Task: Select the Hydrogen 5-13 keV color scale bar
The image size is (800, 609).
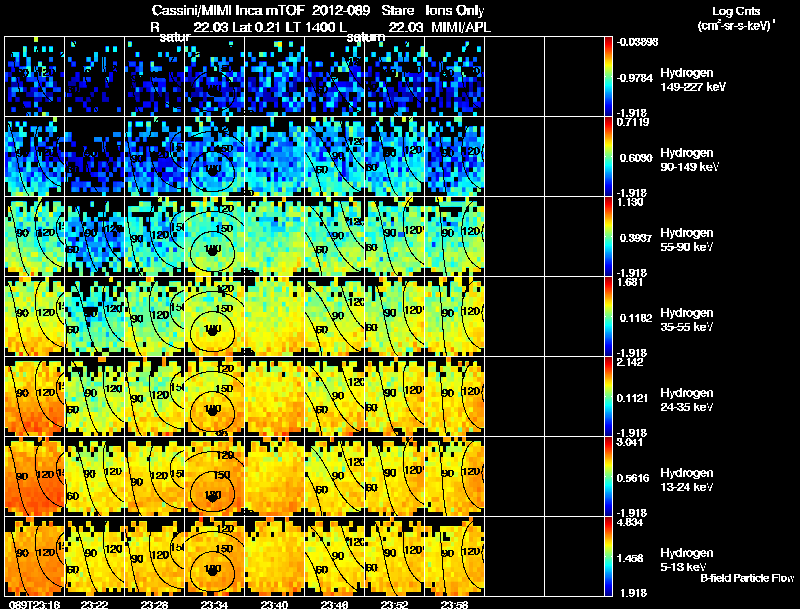Action: pos(608,556)
